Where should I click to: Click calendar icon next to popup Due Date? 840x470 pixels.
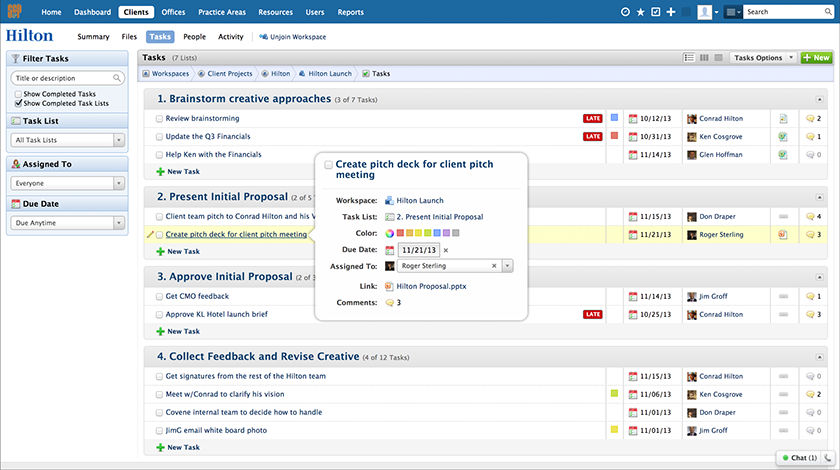point(390,250)
